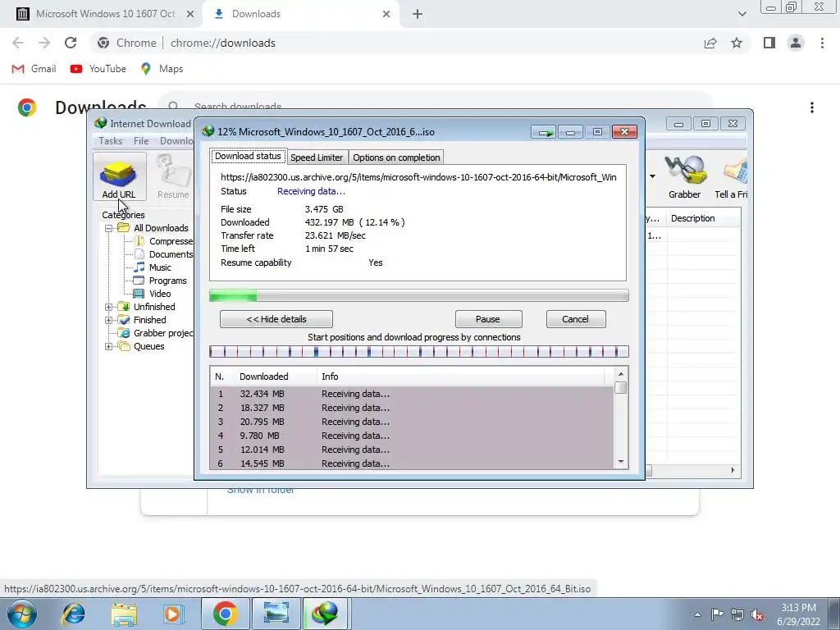Cancel the current download
This screenshot has height=630, width=840.
click(575, 319)
